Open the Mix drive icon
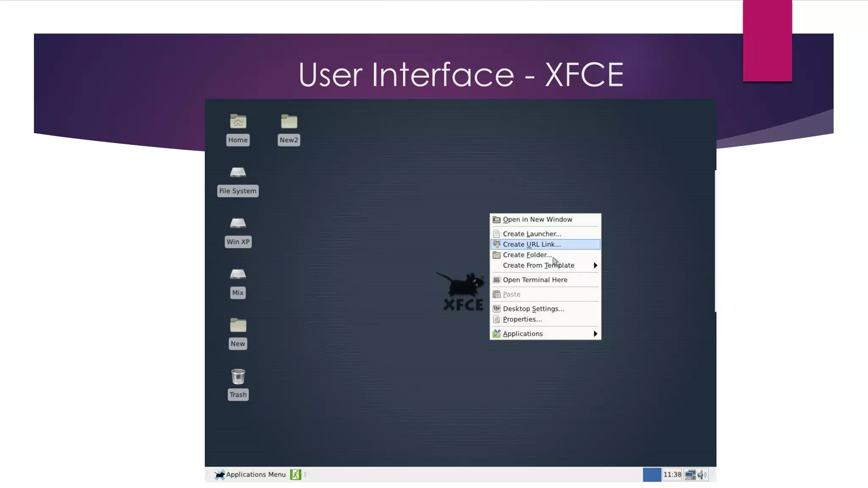 pos(238,274)
